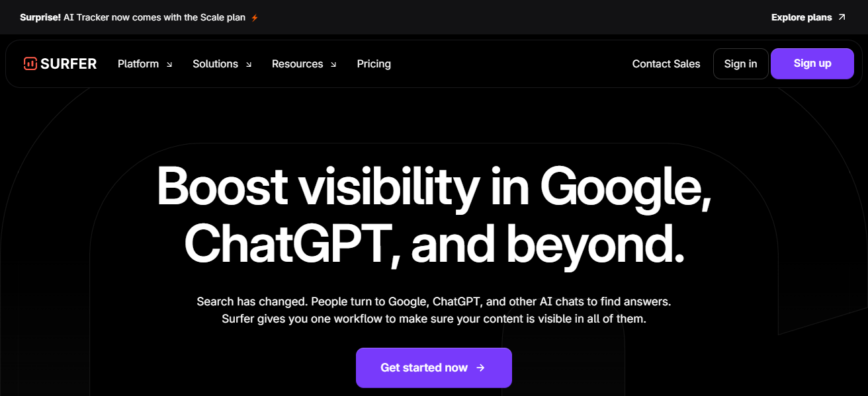This screenshot has width=868, height=396.
Task: Open the Contact Sales link
Action: point(666,64)
